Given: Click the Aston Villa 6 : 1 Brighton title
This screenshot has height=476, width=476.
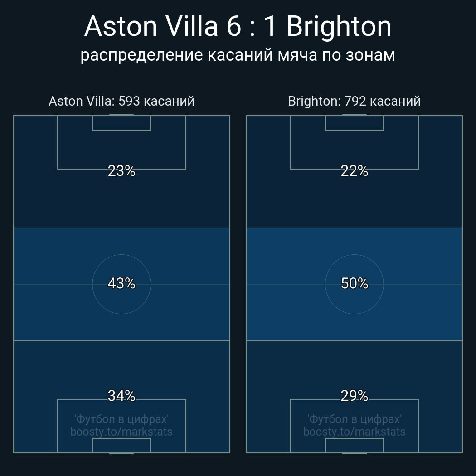Looking at the screenshot, I should [x=238, y=26].
